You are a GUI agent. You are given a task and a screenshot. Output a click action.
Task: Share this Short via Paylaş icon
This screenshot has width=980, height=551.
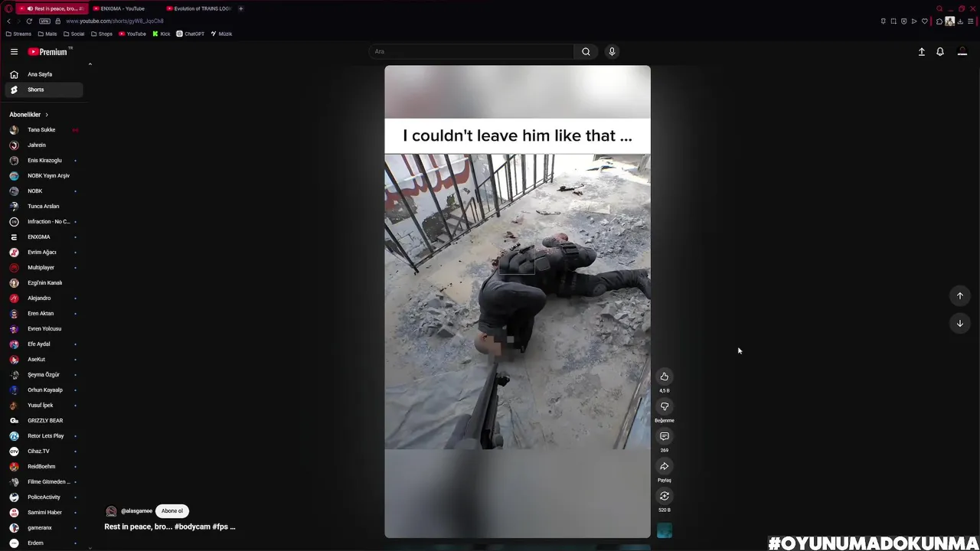665,466
